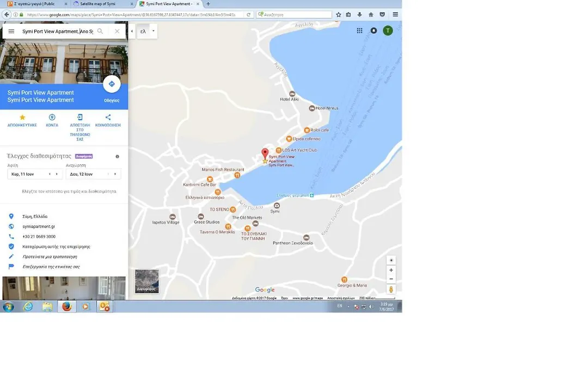Click the Nearby (ΚΟΝΤΑ) icon
588x381 pixels.
click(52, 118)
